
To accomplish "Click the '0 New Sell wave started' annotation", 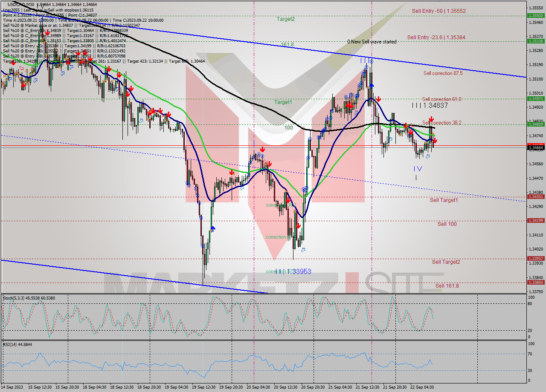I will click(372, 42).
